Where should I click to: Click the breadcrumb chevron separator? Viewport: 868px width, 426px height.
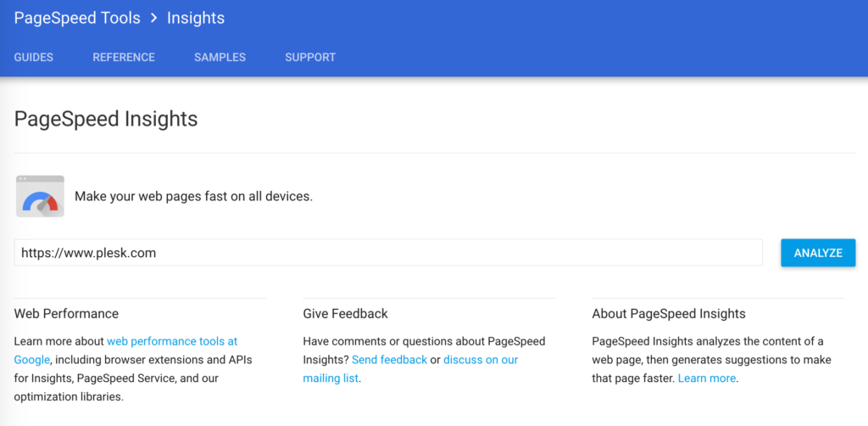point(154,18)
